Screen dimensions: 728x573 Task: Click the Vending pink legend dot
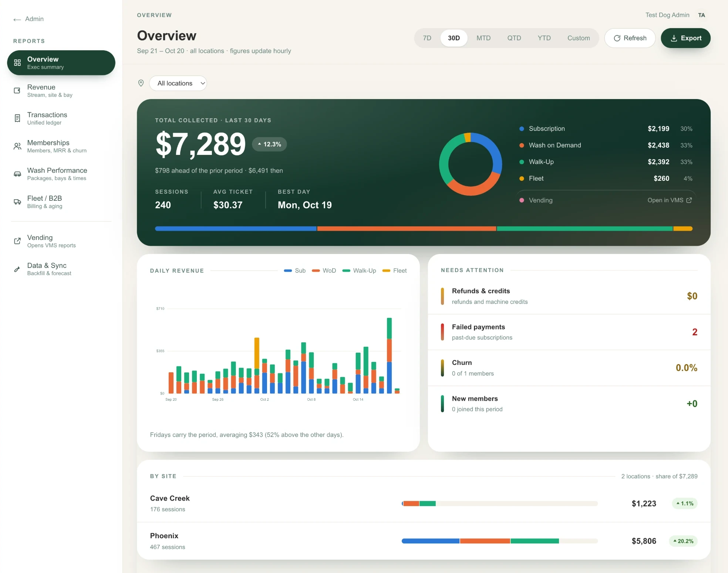pyautogui.click(x=522, y=200)
